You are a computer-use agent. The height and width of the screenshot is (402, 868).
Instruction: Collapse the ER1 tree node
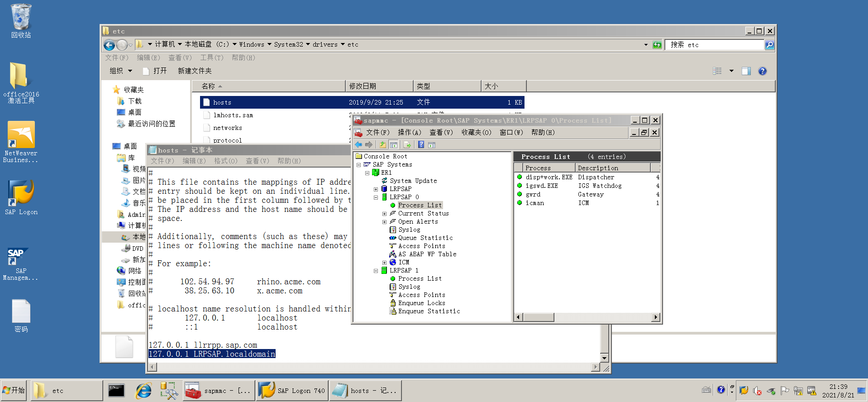pyautogui.click(x=367, y=173)
